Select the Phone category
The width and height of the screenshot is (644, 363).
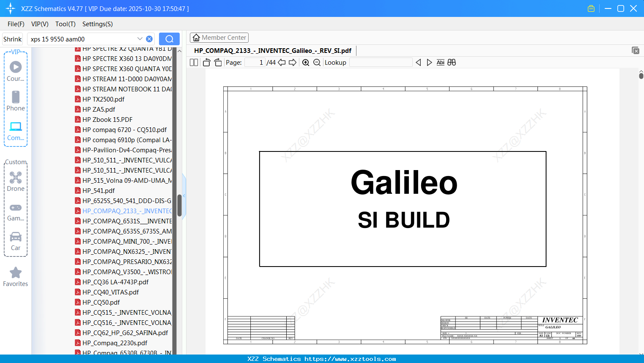[x=16, y=101]
